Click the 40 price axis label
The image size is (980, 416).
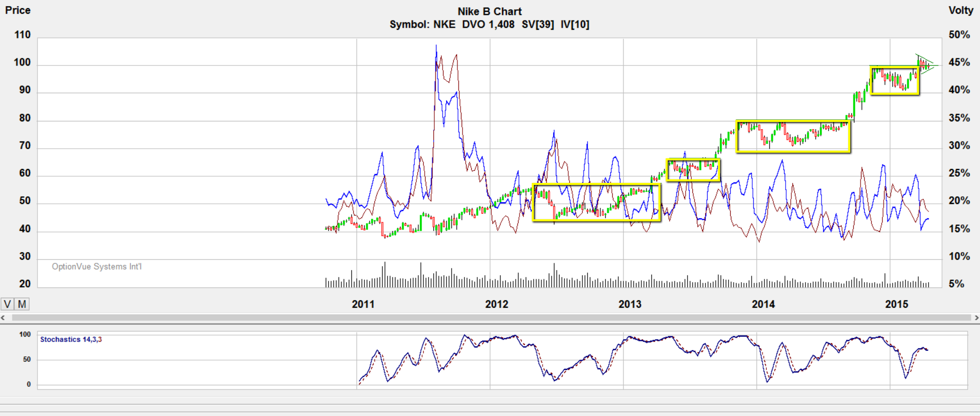click(x=25, y=228)
